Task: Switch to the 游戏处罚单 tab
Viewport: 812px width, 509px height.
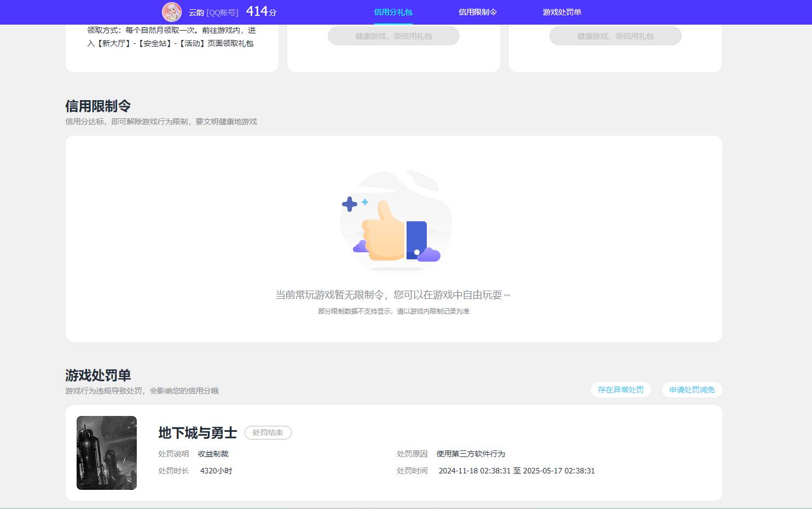Action: coord(562,11)
